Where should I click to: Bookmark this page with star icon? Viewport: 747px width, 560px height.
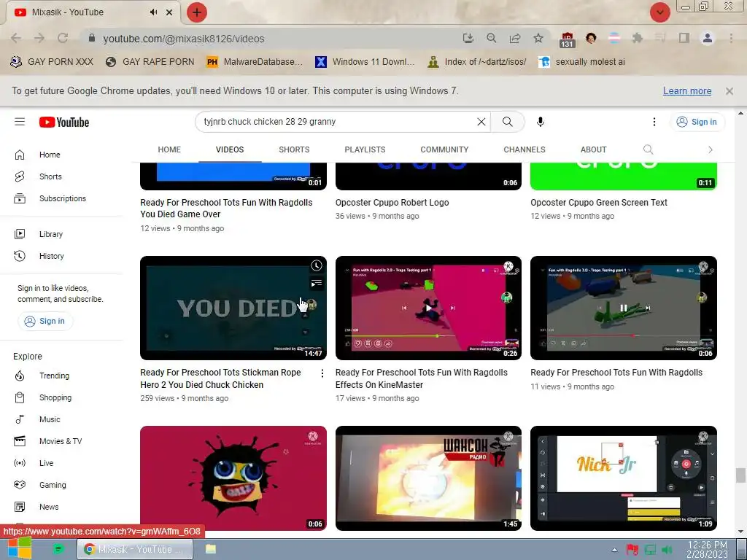point(538,38)
